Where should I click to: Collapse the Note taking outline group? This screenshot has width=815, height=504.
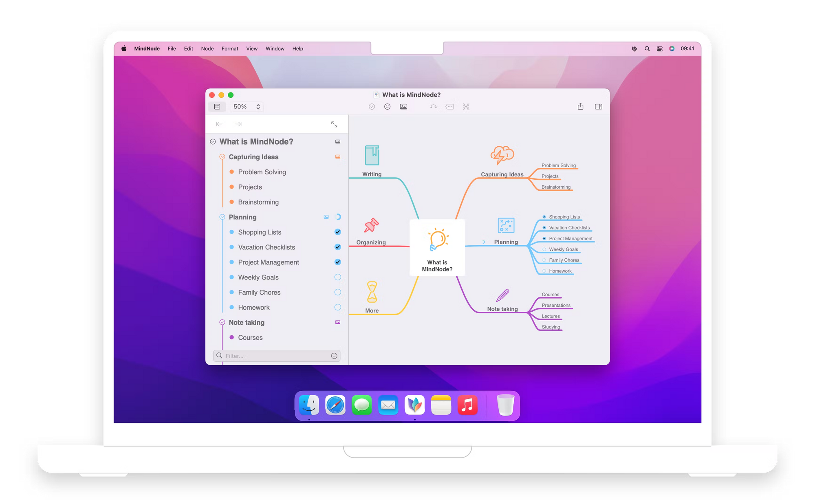tap(222, 322)
